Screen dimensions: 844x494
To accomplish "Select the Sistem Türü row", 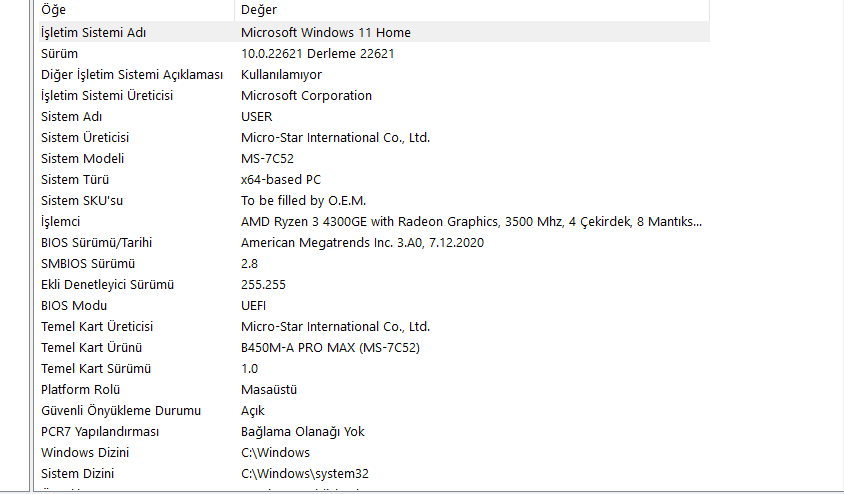I will pyautogui.click(x=74, y=179).
